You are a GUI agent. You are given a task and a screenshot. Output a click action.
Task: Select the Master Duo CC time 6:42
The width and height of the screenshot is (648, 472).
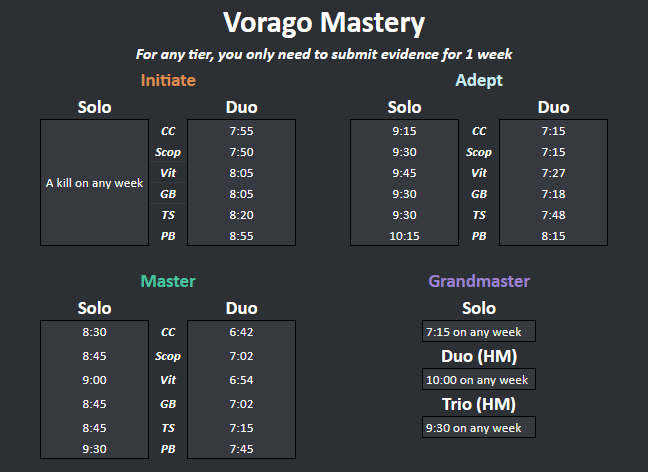click(x=241, y=332)
